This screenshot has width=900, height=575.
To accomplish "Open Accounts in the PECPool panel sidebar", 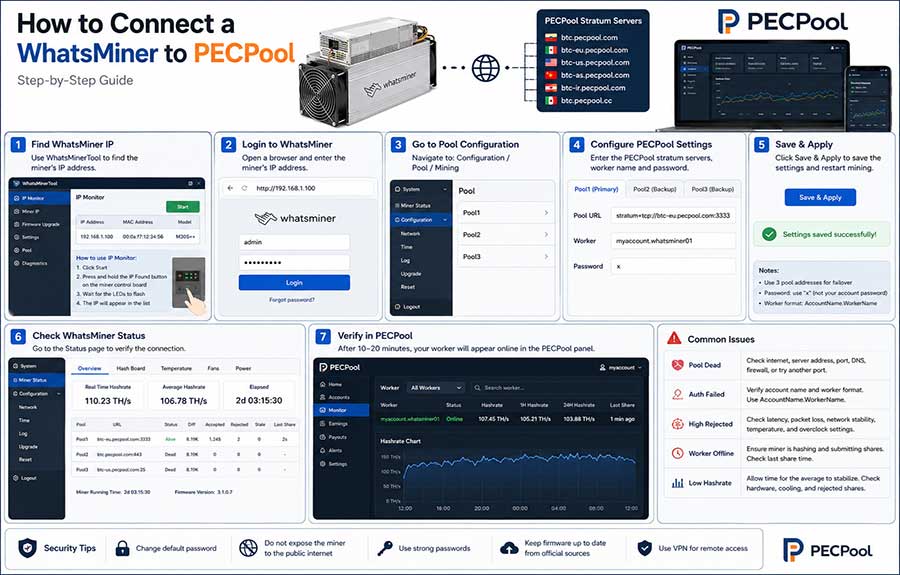I will 335,397.
